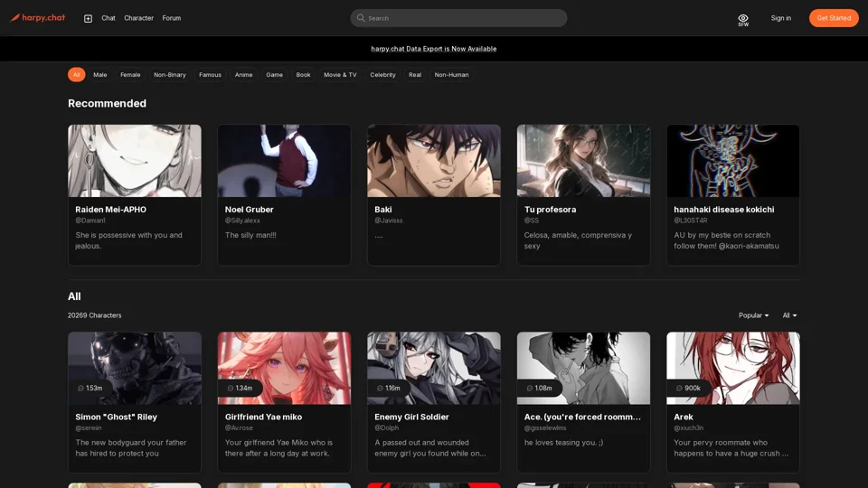Click the Ace. (you're forced roomm... title
This screenshot has width=868, height=488.
point(582,418)
